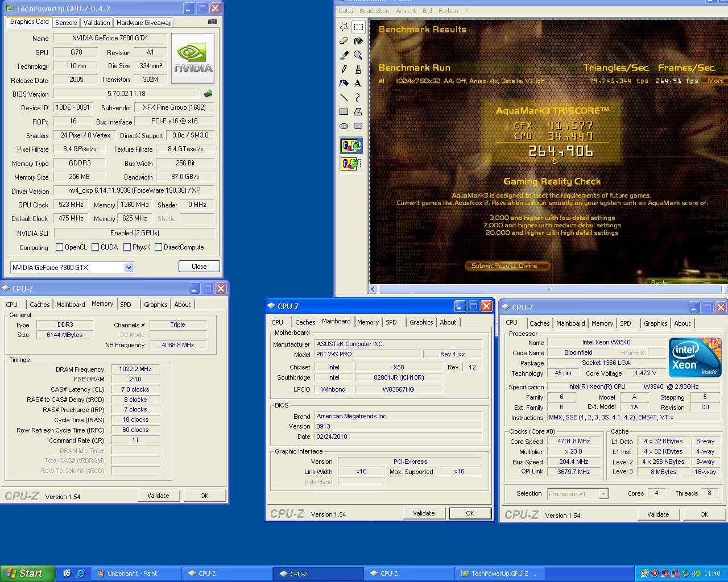Select the Airbrush spray tool
Viewport: 728px width, 582px height.
click(x=344, y=84)
